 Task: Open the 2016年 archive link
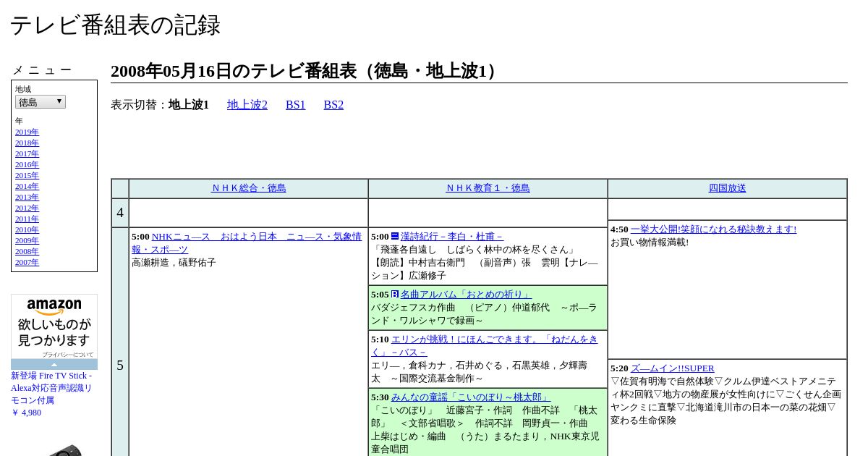(27, 164)
